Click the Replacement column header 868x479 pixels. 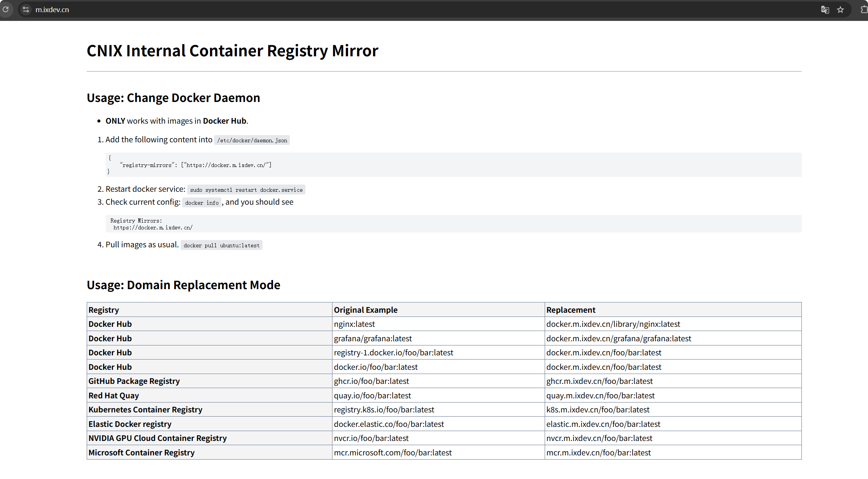(x=571, y=310)
